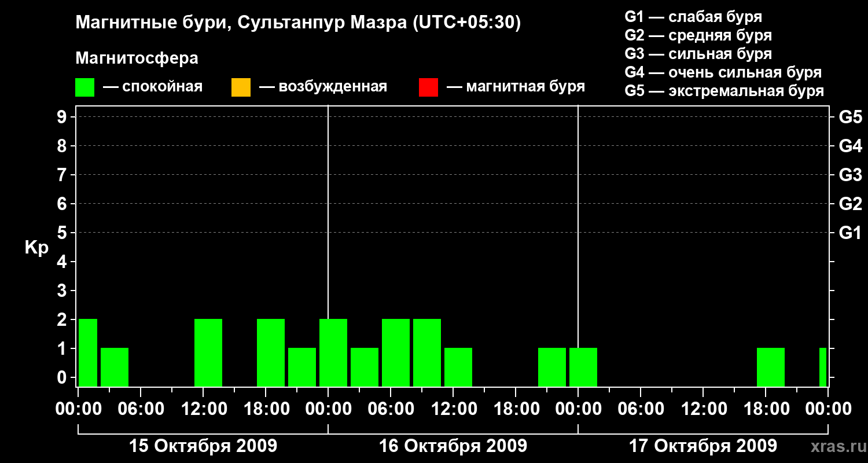868x463 pixels.
Task: Click the Kp 2 bar crossing midnight into 16 October
Action: tap(333, 352)
